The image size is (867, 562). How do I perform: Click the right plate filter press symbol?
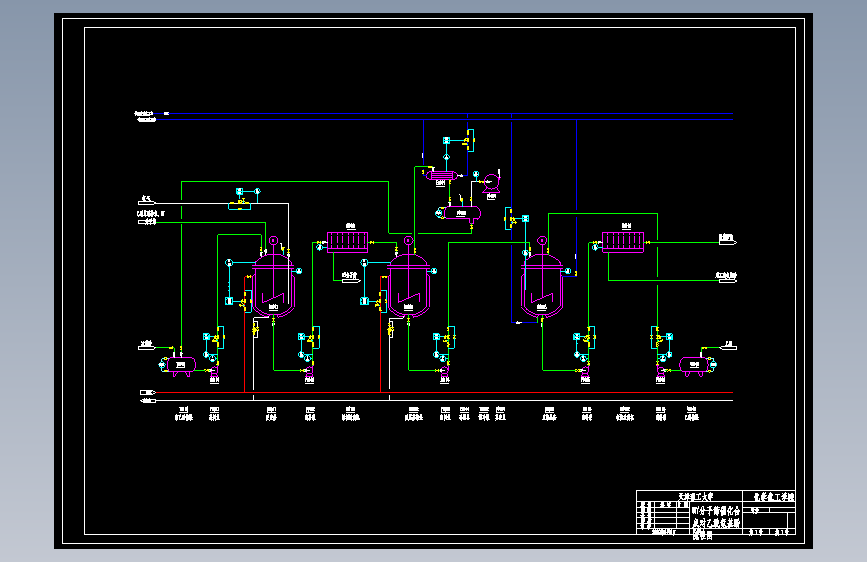click(x=623, y=242)
